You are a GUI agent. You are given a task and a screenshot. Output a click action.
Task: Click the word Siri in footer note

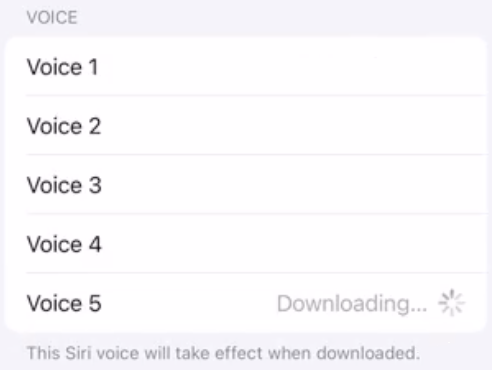[78, 353]
